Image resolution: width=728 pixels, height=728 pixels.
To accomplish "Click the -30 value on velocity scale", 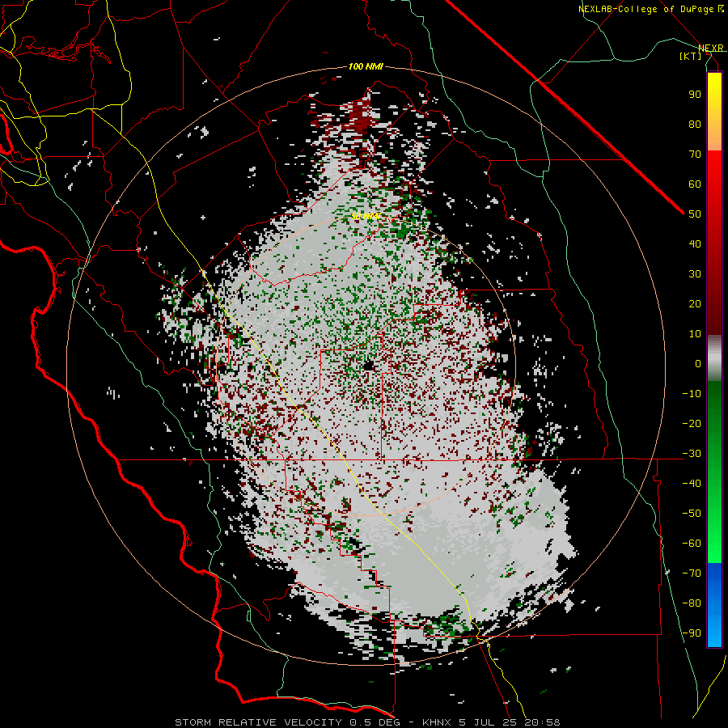I will click(692, 454).
